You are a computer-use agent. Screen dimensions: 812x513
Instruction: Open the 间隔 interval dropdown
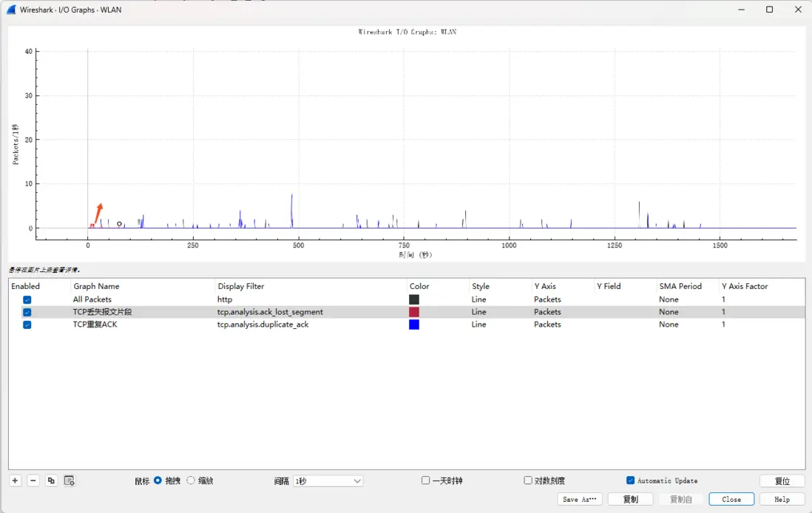328,481
